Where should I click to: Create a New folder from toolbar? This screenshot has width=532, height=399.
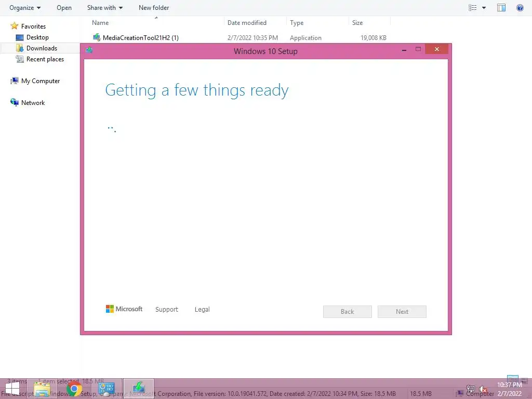coord(154,7)
